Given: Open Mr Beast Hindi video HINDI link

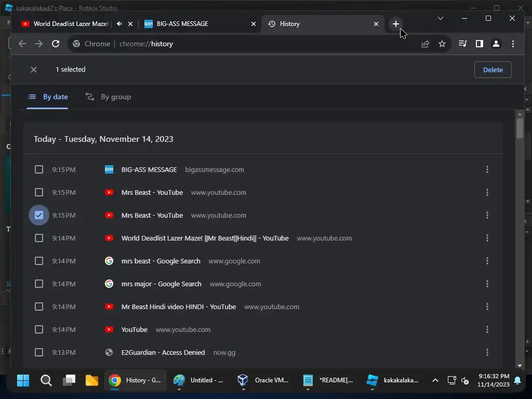Looking at the screenshot, I should click(179, 307).
